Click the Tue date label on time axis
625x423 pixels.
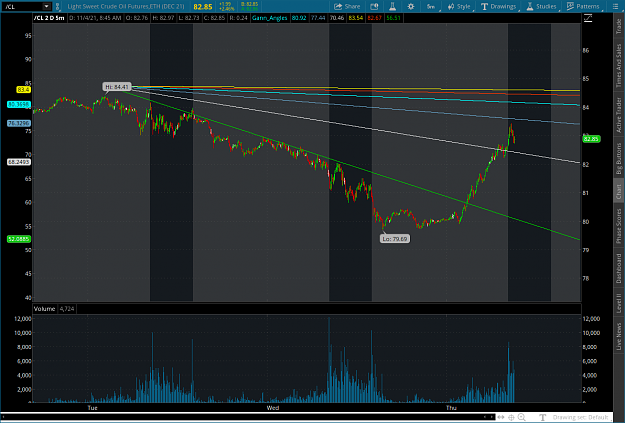point(92,408)
